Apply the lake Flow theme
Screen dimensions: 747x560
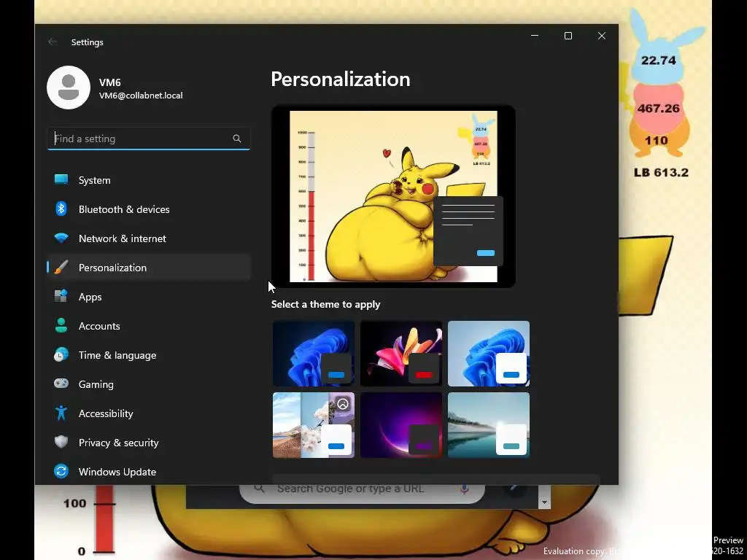pos(489,425)
